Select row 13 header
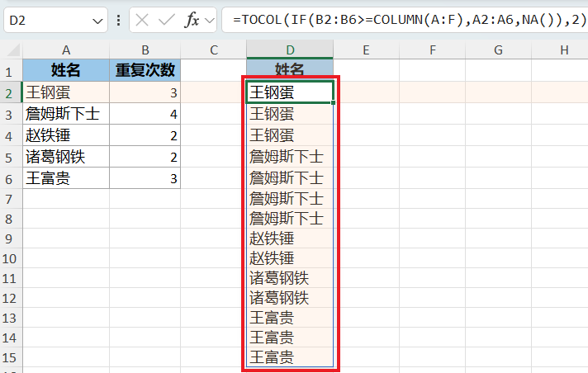The height and width of the screenshot is (373, 588). point(11,318)
